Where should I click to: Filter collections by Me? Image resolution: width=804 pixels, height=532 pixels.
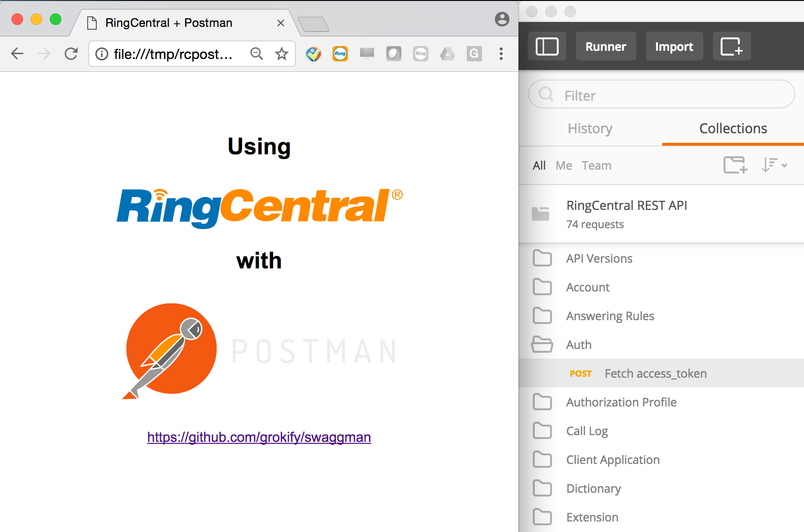point(564,165)
